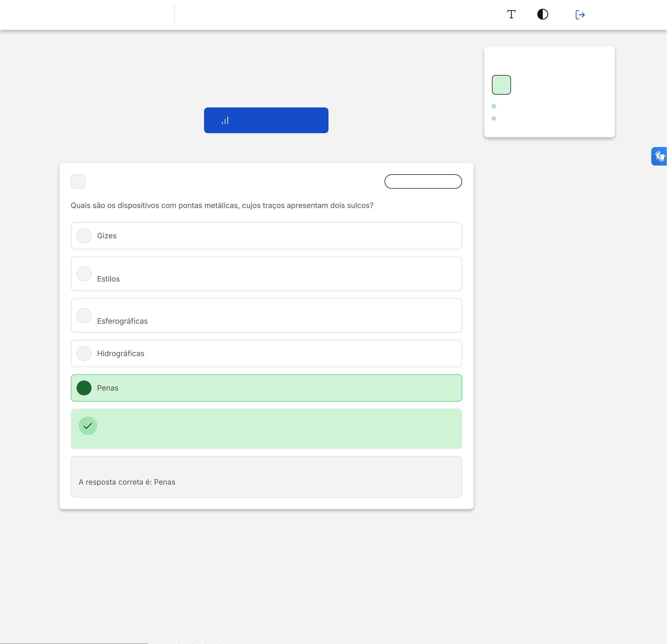Click the small gray square beside the question
The image size is (667, 644).
[78, 182]
